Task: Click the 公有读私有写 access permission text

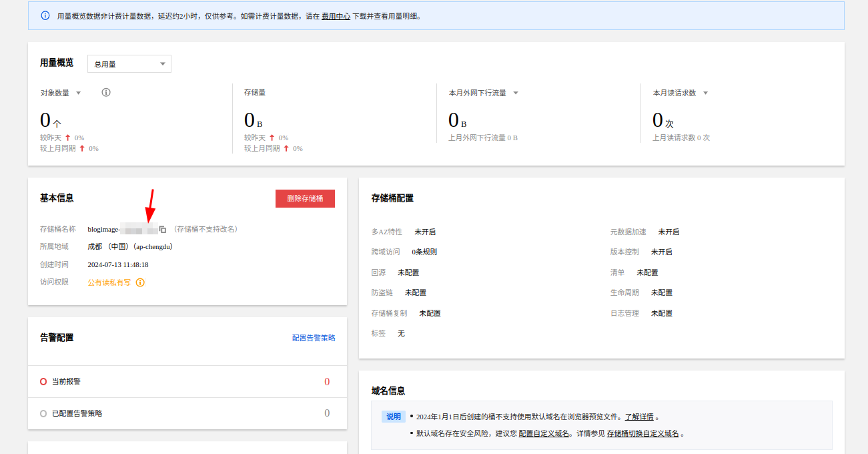Action: [109, 282]
